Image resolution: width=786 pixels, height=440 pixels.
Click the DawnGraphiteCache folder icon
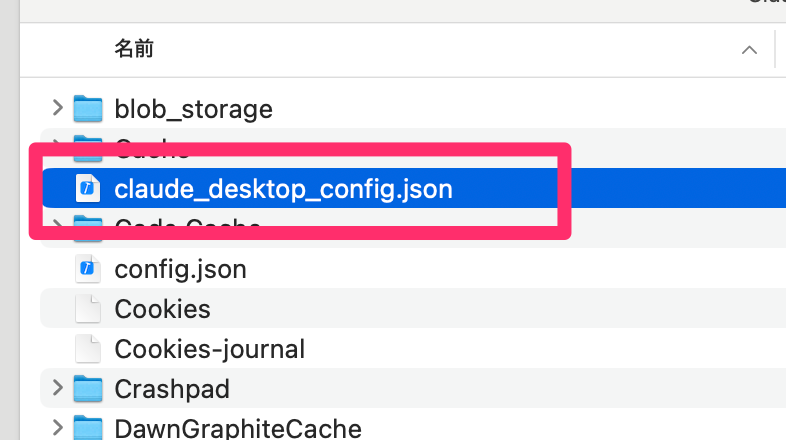coord(88,428)
